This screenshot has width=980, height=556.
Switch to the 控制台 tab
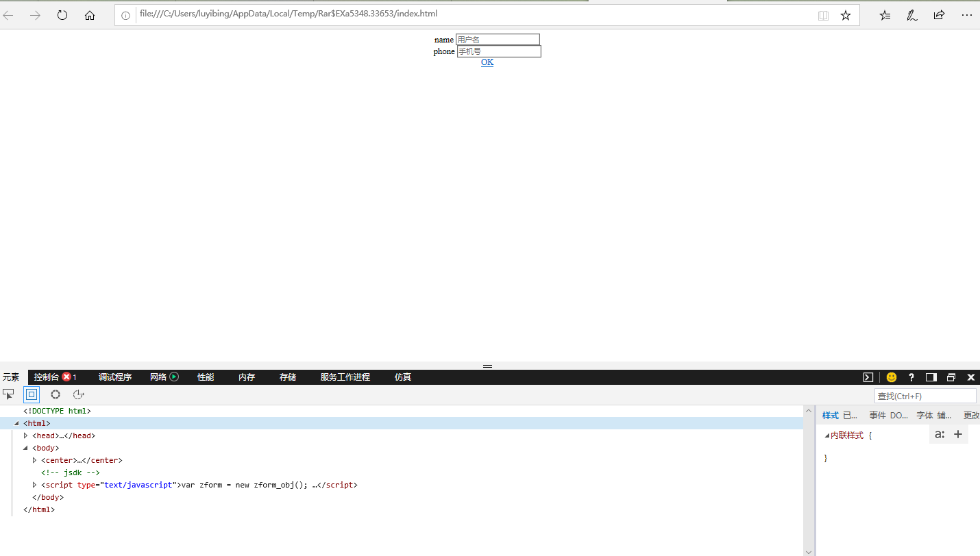point(47,377)
